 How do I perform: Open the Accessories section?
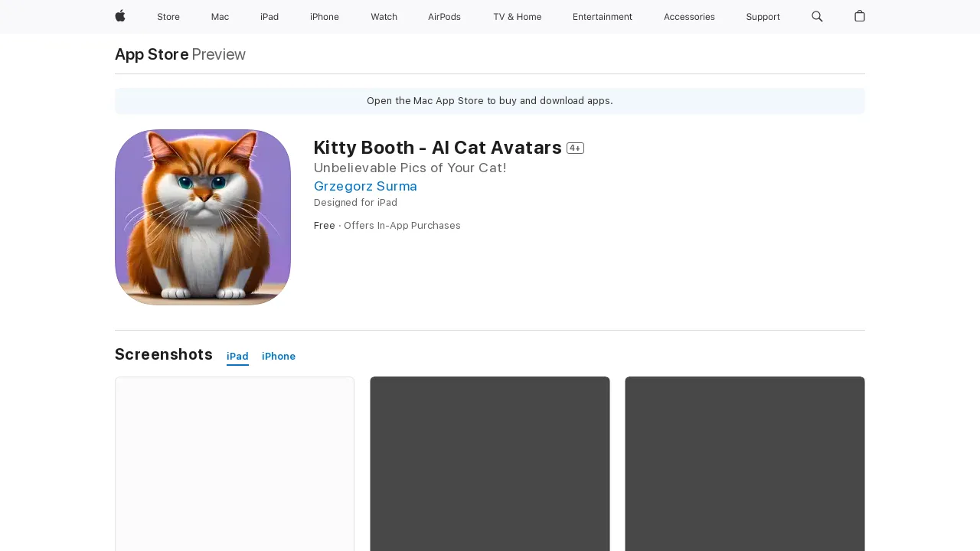689,17
